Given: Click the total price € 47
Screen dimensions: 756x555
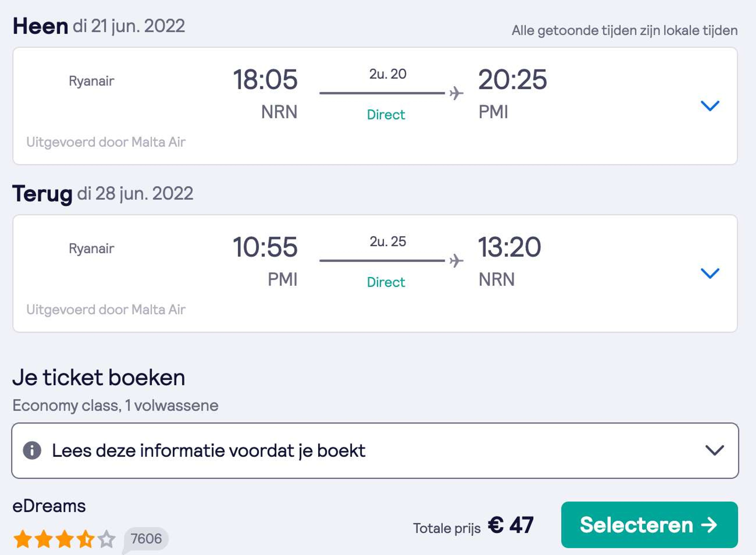Looking at the screenshot, I should 510,525.
